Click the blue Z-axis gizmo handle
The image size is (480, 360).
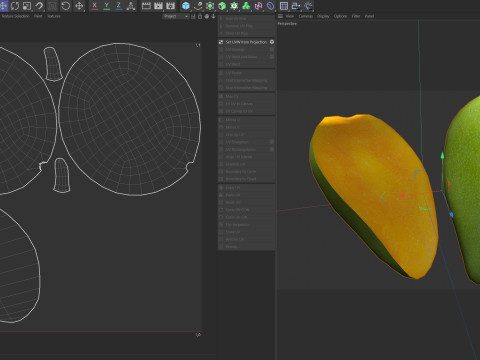tap(451, 215)
